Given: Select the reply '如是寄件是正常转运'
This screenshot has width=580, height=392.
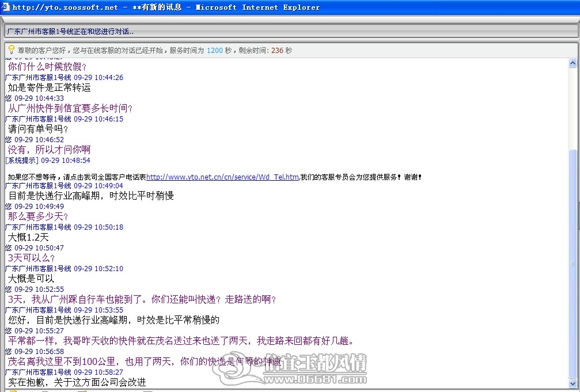Looking at the screenshot, I should pyautogui.click(x=49, y=87).
